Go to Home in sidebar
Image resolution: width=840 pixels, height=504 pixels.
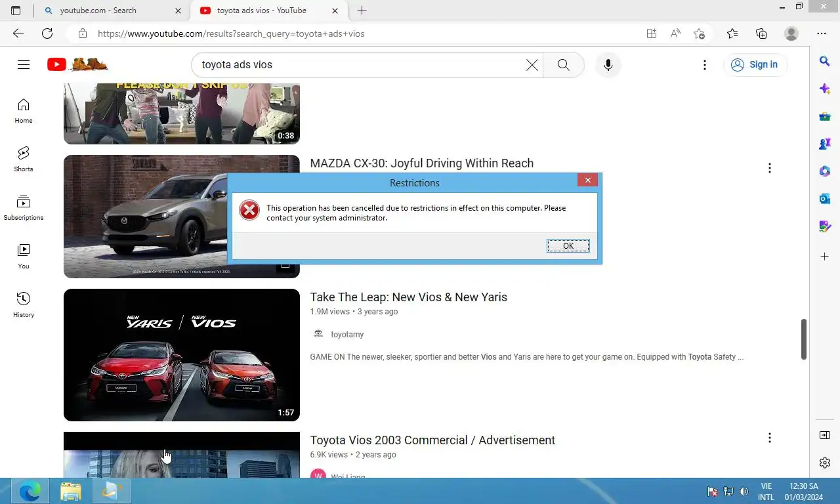click(24, 111)
